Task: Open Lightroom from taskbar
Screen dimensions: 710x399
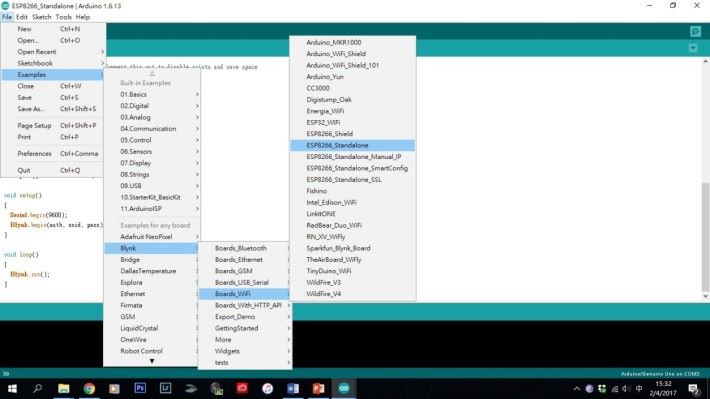Action: pos(165,389)
